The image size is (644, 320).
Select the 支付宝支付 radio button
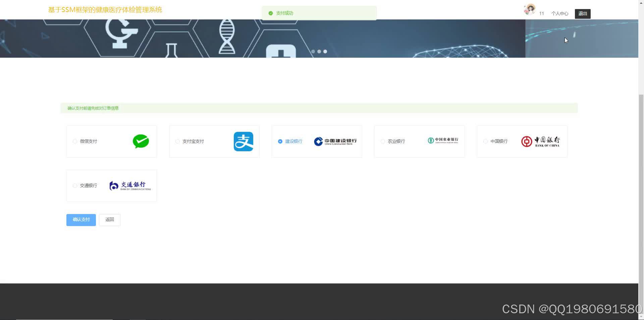click(x=177, y=141)
